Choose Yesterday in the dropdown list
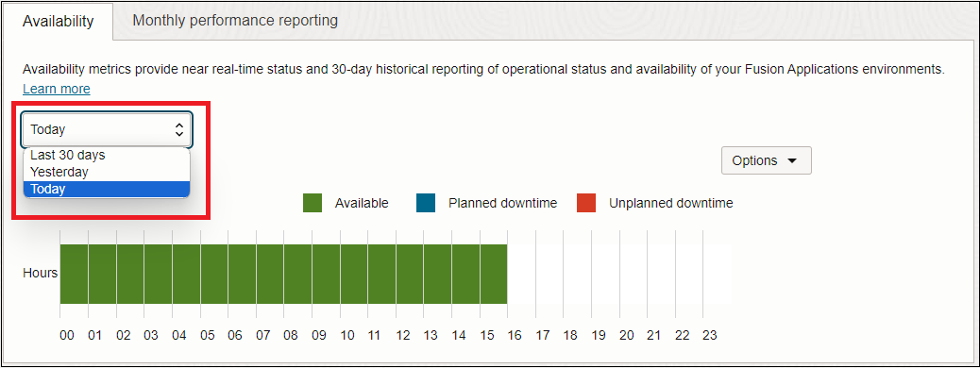The width and height of the screenshot is (980, 368). [x=107, y=171]
